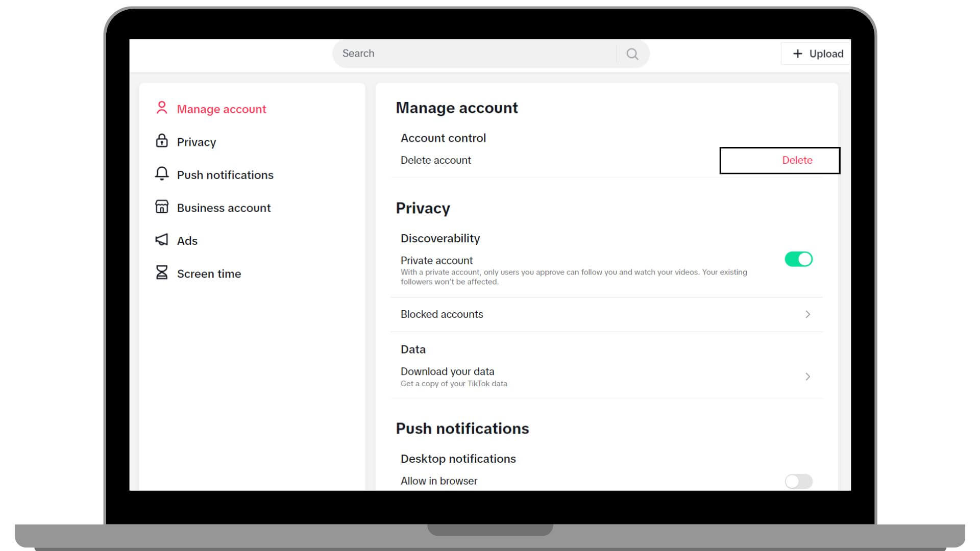
Task: Turn off the Private account toggle
Action: 799,259
